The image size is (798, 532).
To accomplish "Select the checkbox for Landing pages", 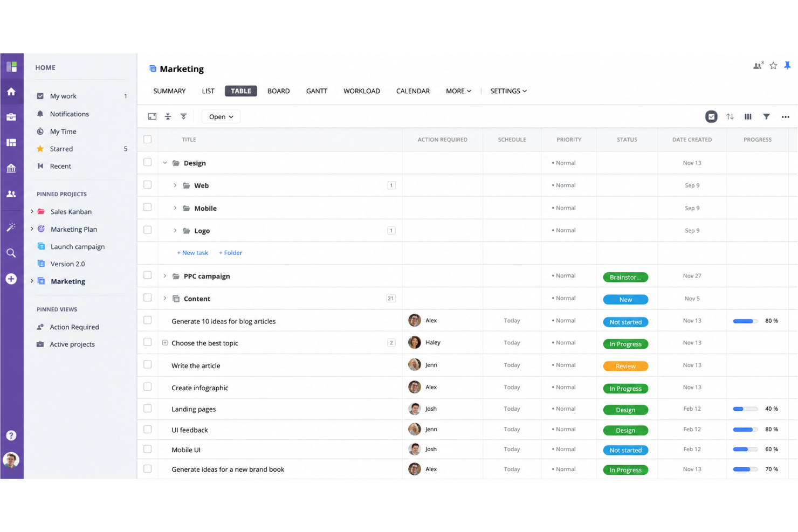I will 147,409.
